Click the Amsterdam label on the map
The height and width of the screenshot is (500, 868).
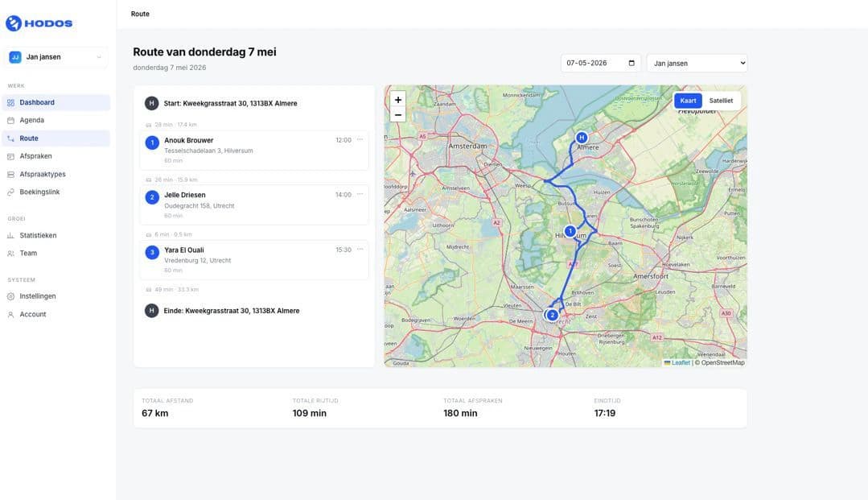pyautogui.click(x=467, y=146)
